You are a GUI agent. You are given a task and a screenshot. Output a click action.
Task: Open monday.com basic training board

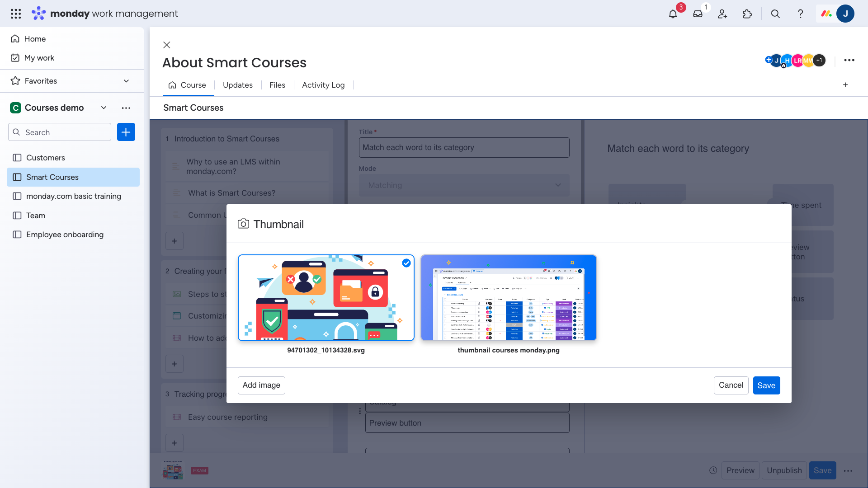(73, 196)
